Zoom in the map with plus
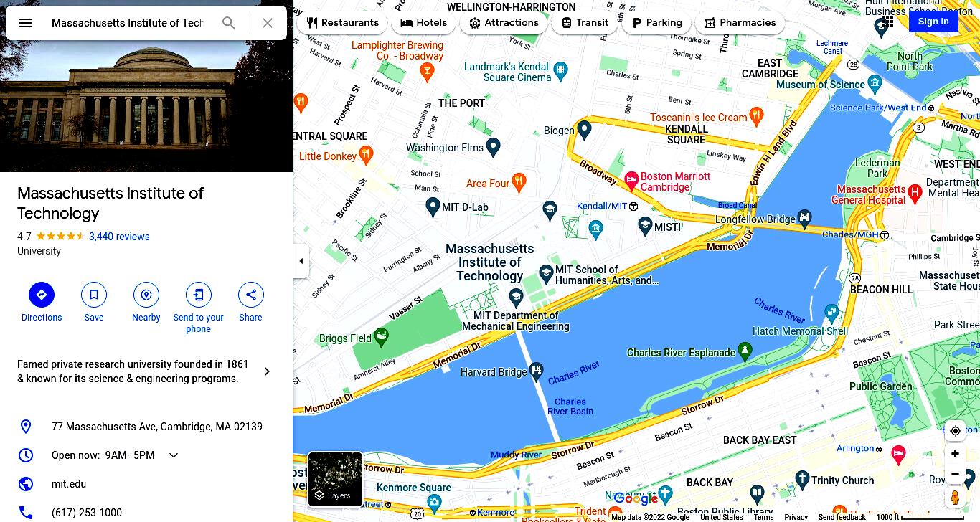This screenshot has width=980, height=522. [x=955, y=454]
